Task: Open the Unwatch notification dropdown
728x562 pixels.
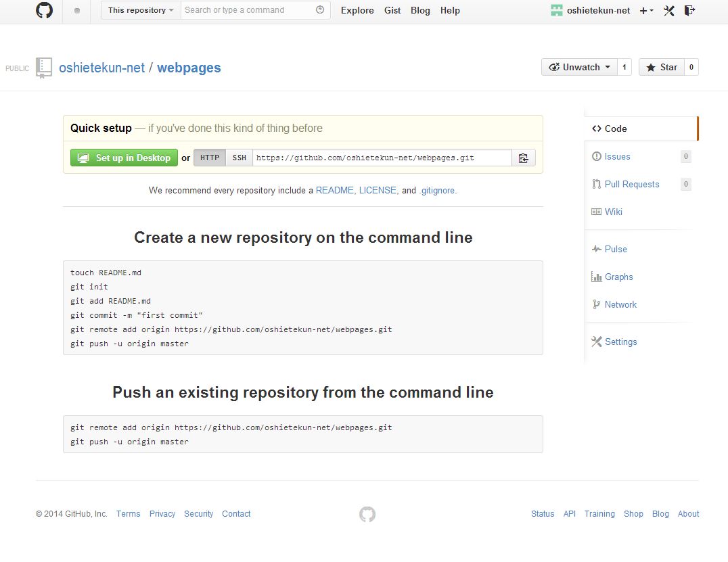Action: click(579, 68)
